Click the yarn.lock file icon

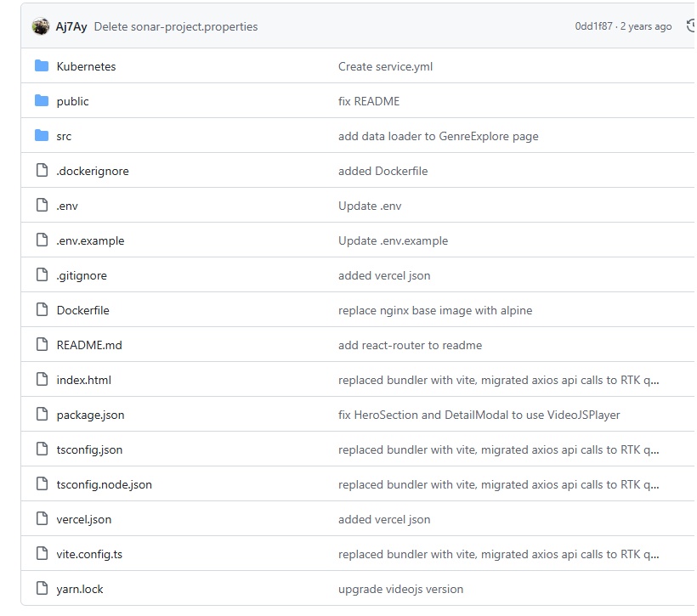[x=42, y=589]
